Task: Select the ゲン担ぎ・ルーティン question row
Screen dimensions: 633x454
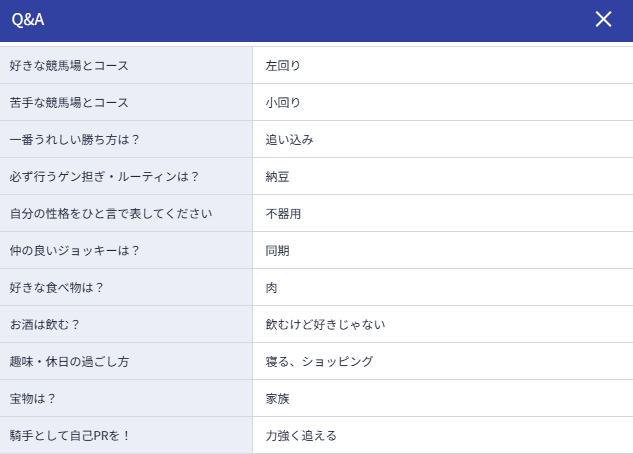Action: [126, 176]
